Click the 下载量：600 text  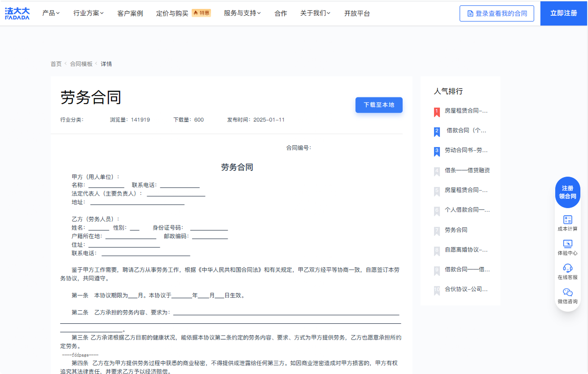(x=189, y=120)
